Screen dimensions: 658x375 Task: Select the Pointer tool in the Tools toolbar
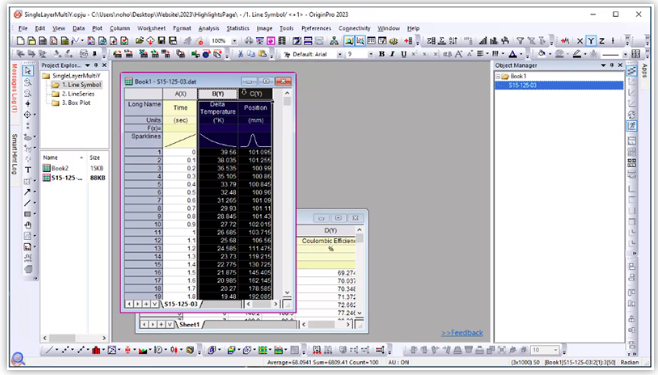[x=28, y=71]
